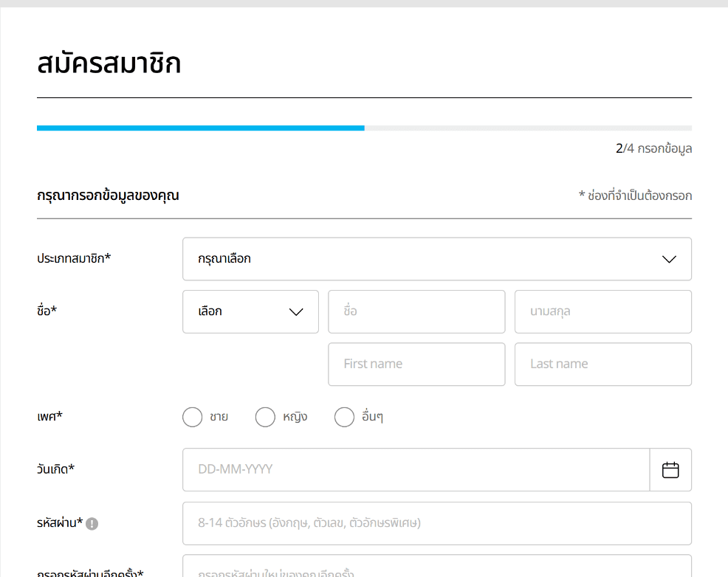Screen dimensions: 728x577
Task: Click the DD-MM-YYYY birth date field
Action: [x=416, y=470]
